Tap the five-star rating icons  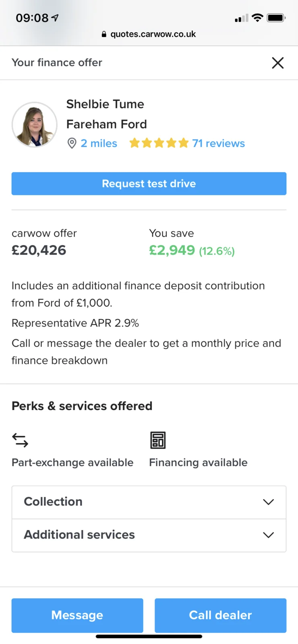[x=159, y=143]
